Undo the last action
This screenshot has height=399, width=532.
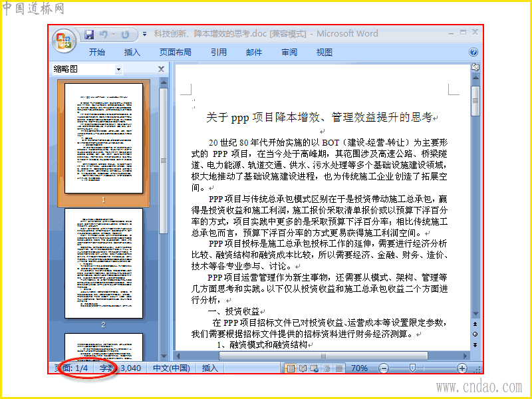pos(104,35)
